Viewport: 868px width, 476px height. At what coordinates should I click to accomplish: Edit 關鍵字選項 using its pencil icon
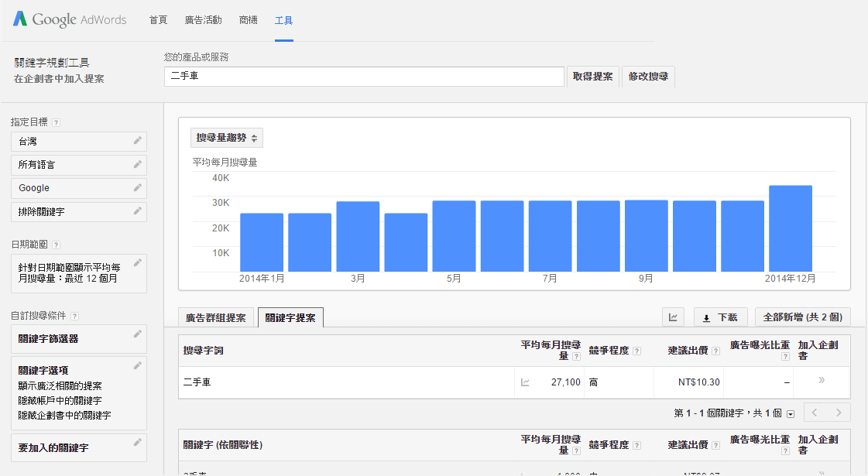(x=138, y=365)
